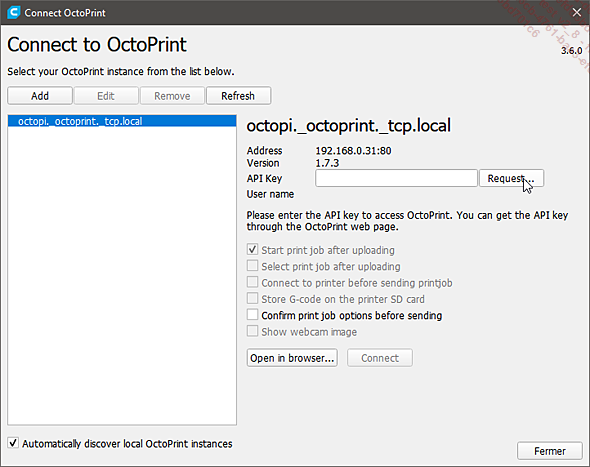The height and width of the screenshot is (467, 590).
Task: Toggle Start print job after uploading
Action: coord(252,249)
